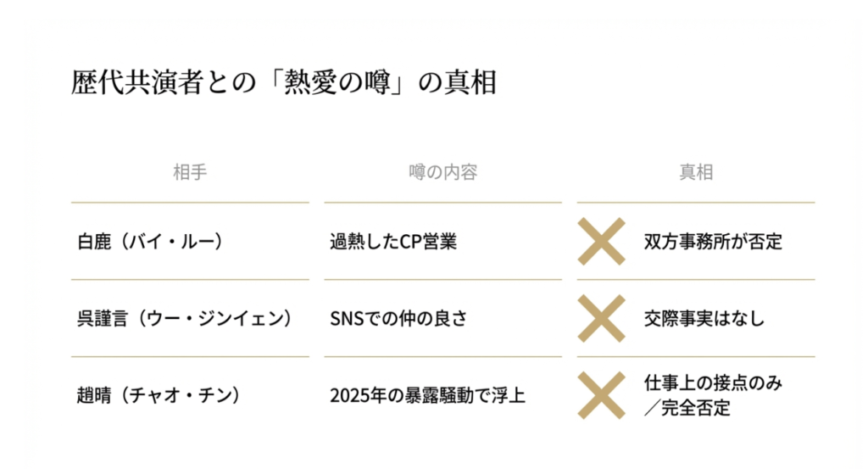Select the 2025年の暴露騒動で浮上 cell
Image resolution: width=868 pixels, height=469 pixels.
click(427, 395)
